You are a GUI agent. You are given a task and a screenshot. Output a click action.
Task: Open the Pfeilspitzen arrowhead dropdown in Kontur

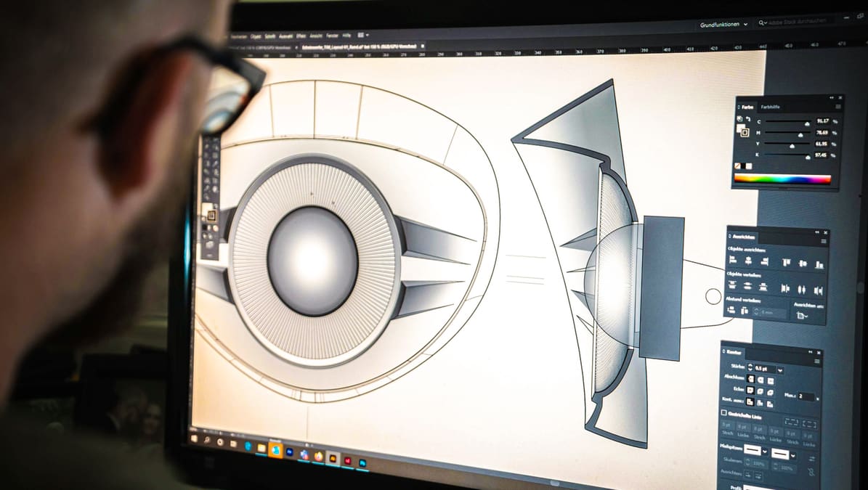point(765,451)
